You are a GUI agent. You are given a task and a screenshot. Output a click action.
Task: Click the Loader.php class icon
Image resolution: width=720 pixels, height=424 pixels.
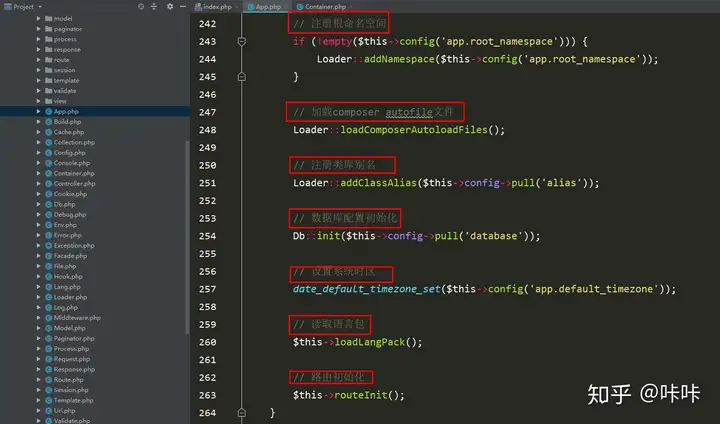coord(49,297)
